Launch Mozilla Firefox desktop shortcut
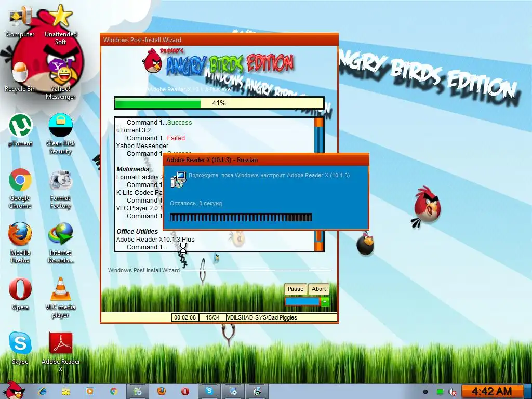The width and height of the screenshot is (532, 399). [20, 243]
